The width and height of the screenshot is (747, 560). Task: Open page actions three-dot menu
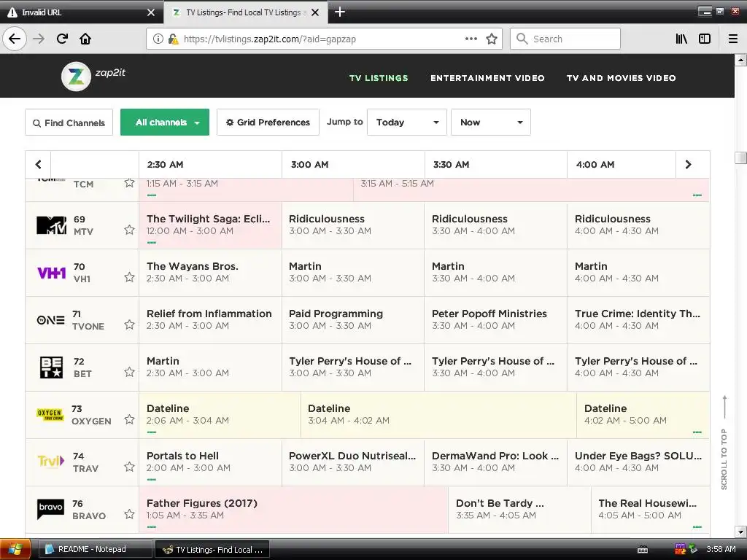pos(471,39)
